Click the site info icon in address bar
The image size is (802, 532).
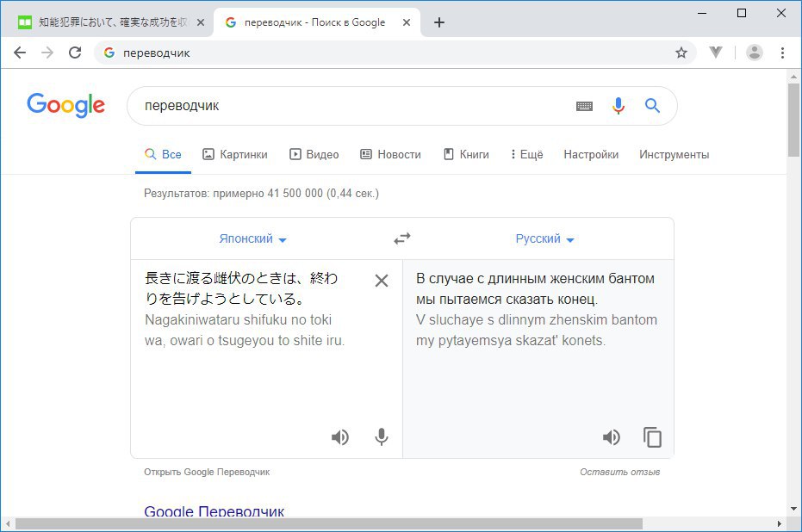click(109, 53)
